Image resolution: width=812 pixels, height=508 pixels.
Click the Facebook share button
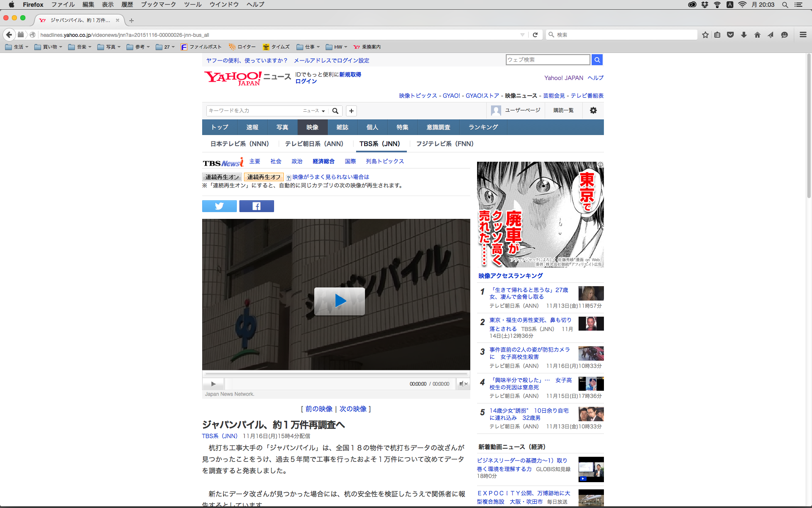(256, 206)
